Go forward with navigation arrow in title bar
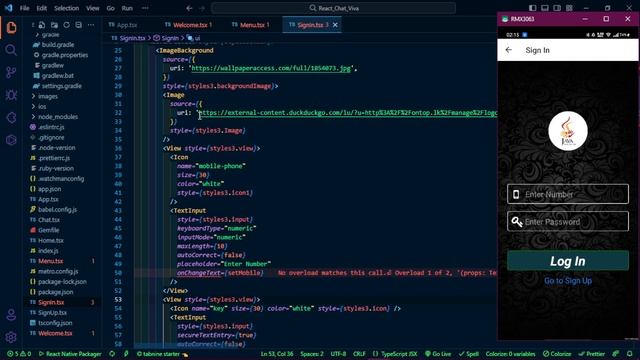 (202, 8)
